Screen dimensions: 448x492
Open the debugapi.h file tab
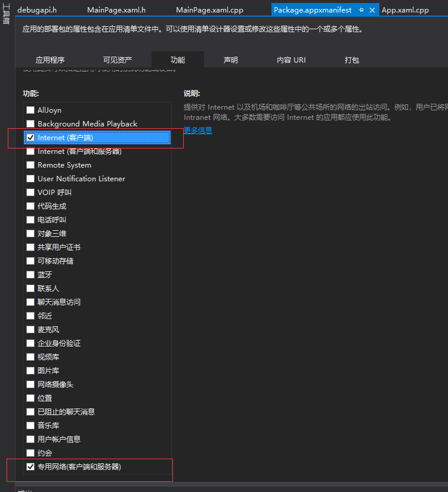37,10
